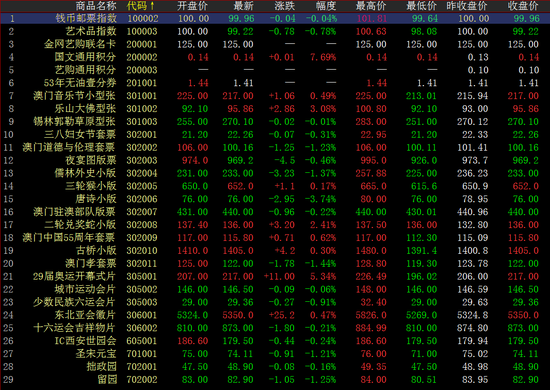Select 金网艺购联名卡 in the list

pyautogui.click(x=80, y=44)
